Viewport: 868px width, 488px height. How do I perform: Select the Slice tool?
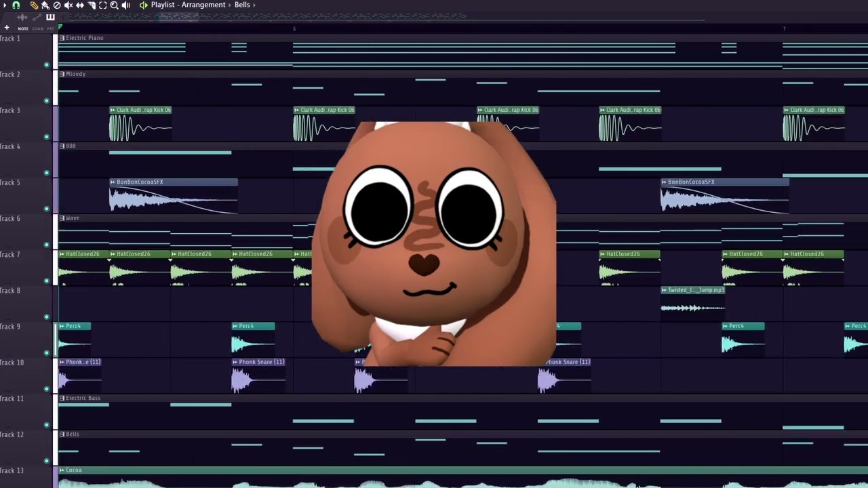(92, 5)
